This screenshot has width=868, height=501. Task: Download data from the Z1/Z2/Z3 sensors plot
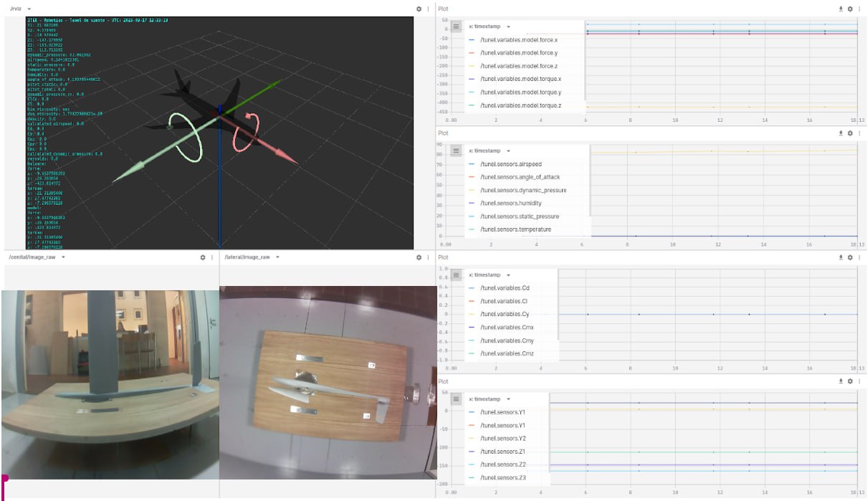pyautogui.click(x=841, y=381)
